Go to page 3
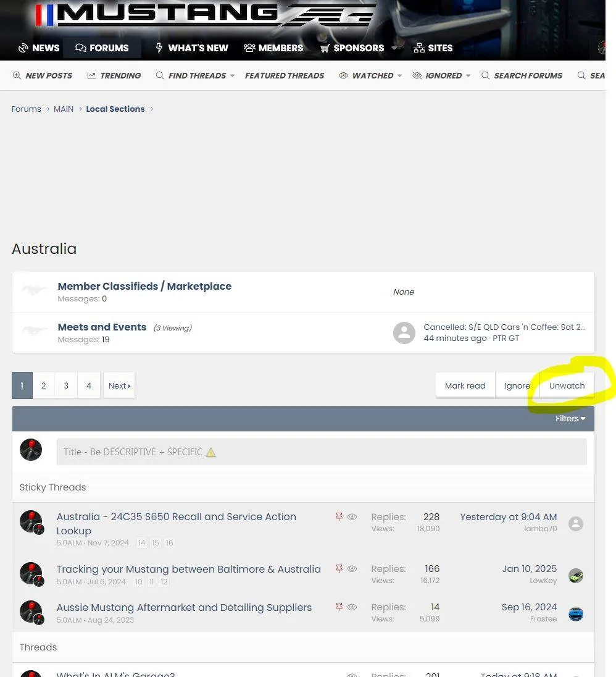Image resolution: width=616 pixels, height=677 pixels. [66, 385]
